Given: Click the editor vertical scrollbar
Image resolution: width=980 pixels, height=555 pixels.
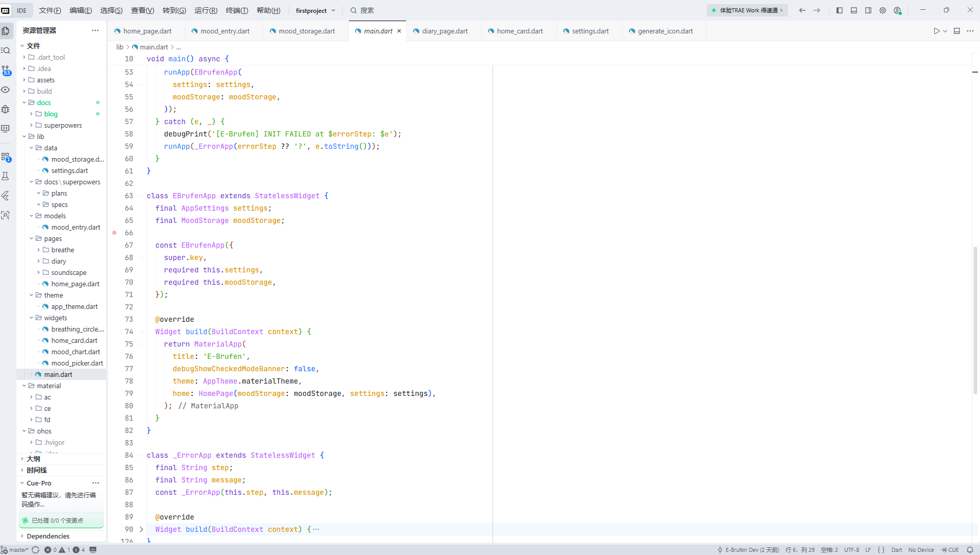Looking at the screenshot, I should pyautogui.click(x=975, y=319).
